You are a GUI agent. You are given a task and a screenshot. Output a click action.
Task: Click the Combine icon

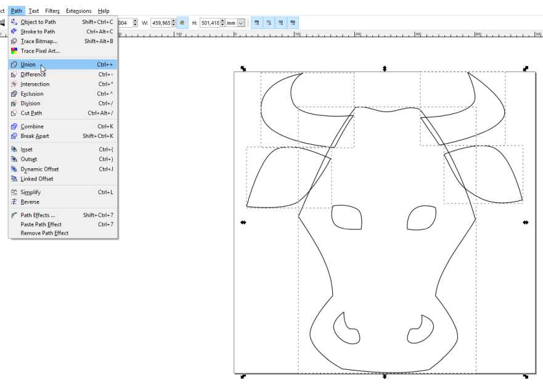click(x=14, y=126)
